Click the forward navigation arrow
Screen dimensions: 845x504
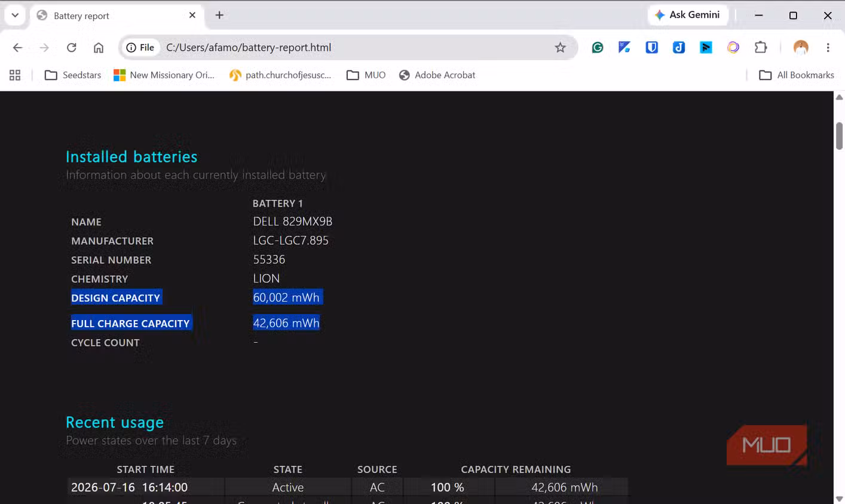pos(44,48)
